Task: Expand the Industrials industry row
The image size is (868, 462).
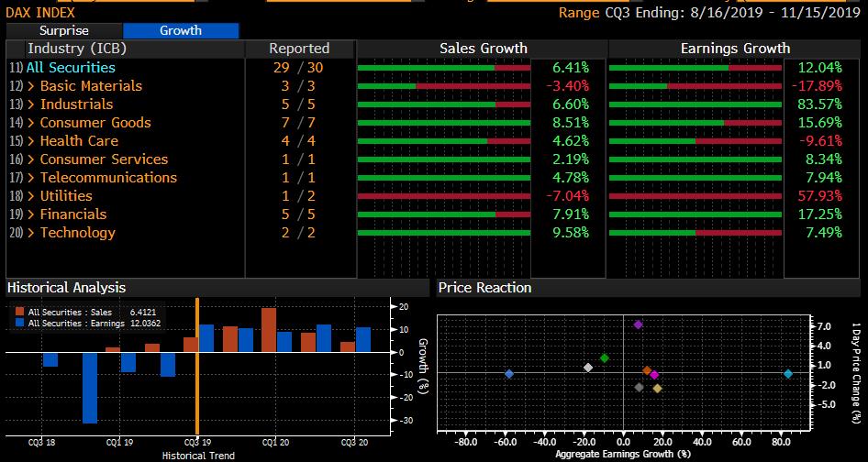Action: point(76,104)
